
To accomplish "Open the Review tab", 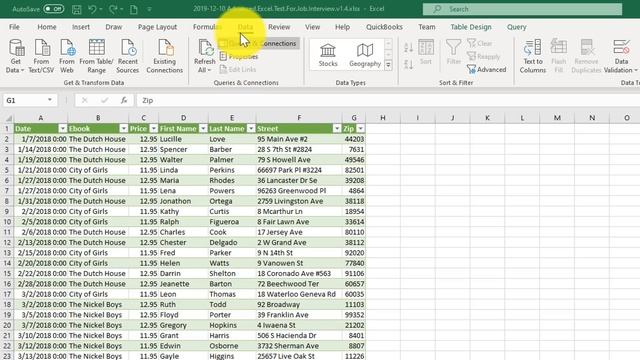I will (279, 27).
